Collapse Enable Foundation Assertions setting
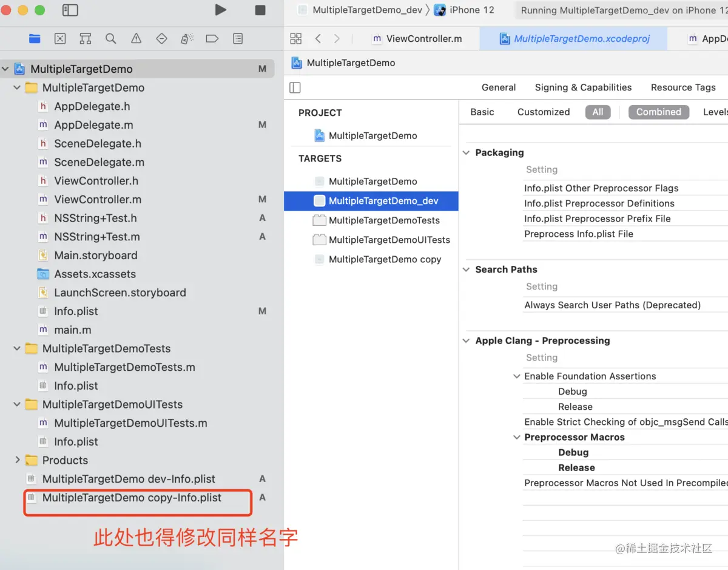This screenshot has width=728, height=570. [x=517, y=376]
